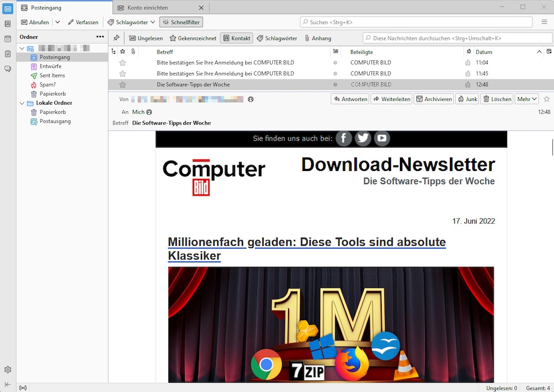The height and width of the screenshot is (392, 554).
Task: Expand the Mehr actions dropdown
Action: (527, 99)
